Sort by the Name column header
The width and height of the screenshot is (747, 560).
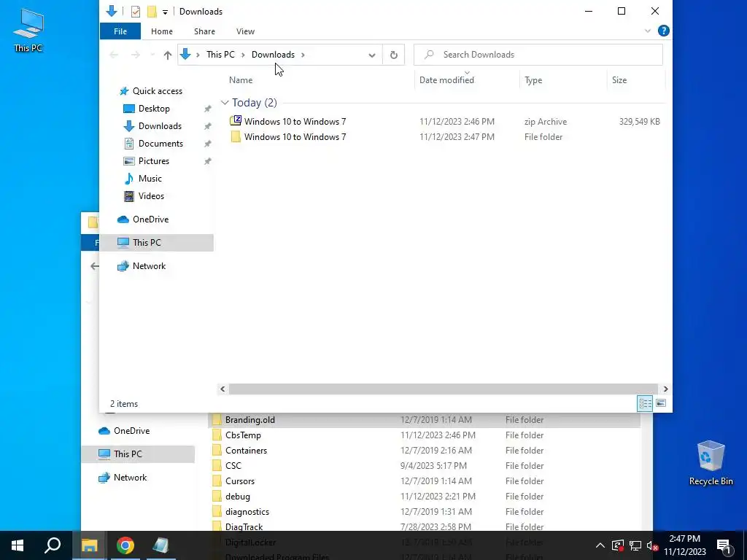(x=241, y=80)
